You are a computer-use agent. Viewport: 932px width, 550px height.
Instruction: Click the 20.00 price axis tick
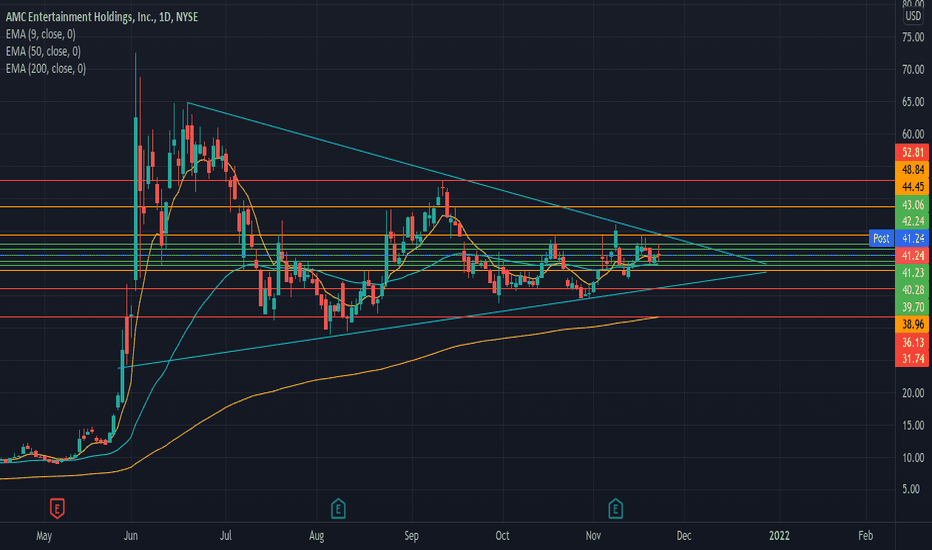pos(913,393)
